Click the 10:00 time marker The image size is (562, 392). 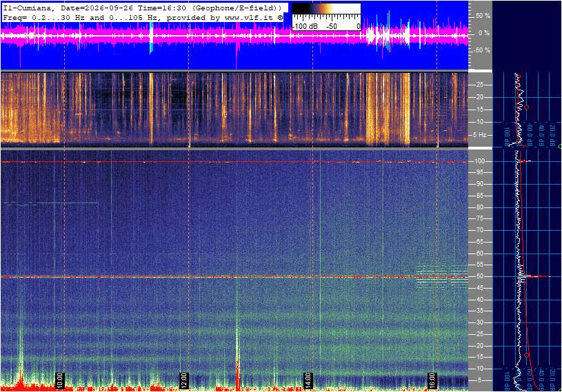point(59,380)
